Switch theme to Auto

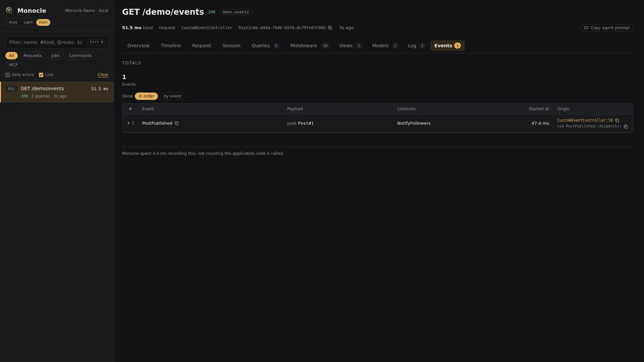coord(13,22)
